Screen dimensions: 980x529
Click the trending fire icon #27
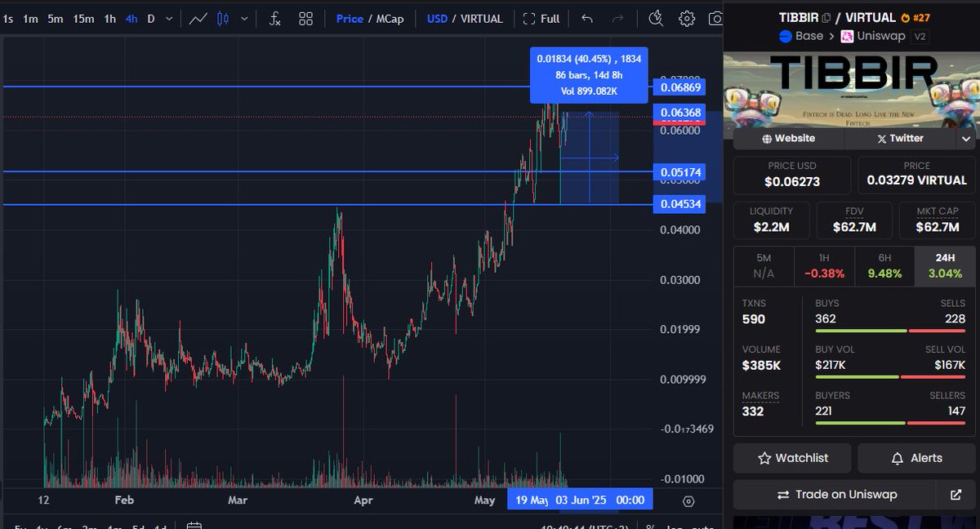tap(915, 16)
